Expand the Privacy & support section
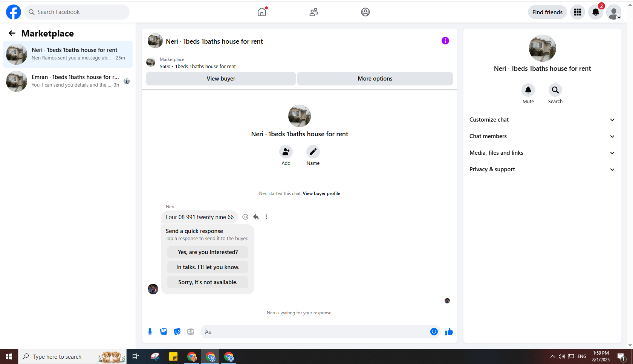Viewport: 633px width, 364px height. pyautogui.click(x=542, y=169)
